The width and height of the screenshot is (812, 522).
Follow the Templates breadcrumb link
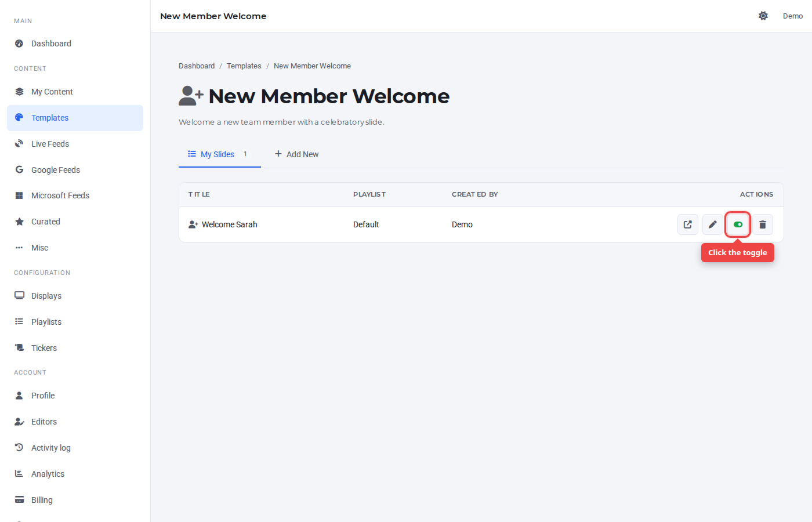click(244, 66)
